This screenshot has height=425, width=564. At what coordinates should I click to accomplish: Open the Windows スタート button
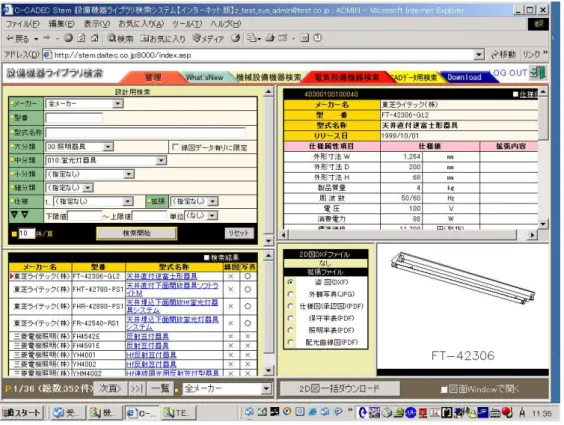[x=22, y=413]
